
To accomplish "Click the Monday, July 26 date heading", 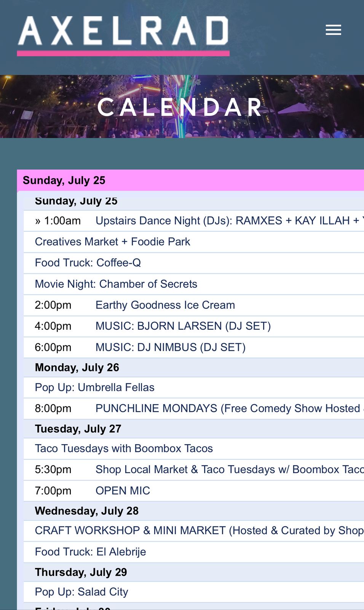I will pyautogui.click(x=77, y=368).
